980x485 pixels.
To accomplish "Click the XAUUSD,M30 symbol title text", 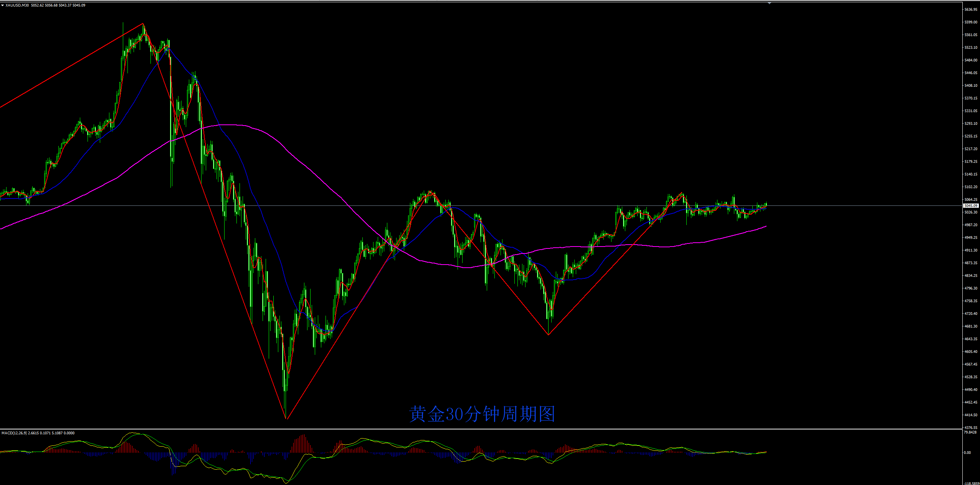I will coord(17,5).
